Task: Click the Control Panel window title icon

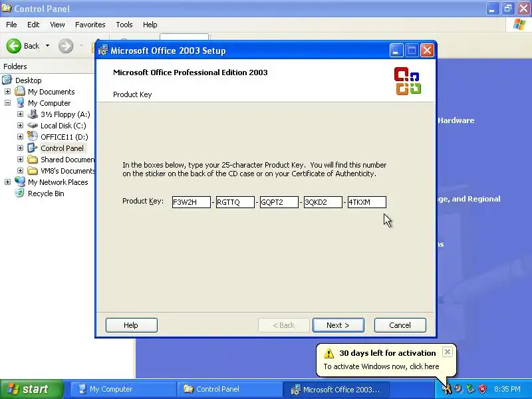Action: (6, 7)
